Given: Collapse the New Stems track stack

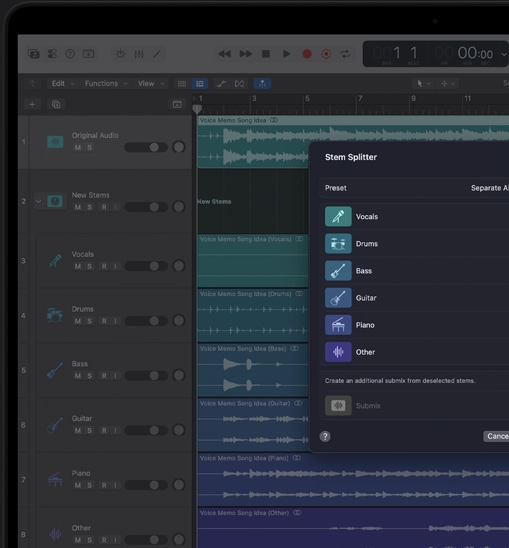Looking at the screenshot, I should (38, 201).
